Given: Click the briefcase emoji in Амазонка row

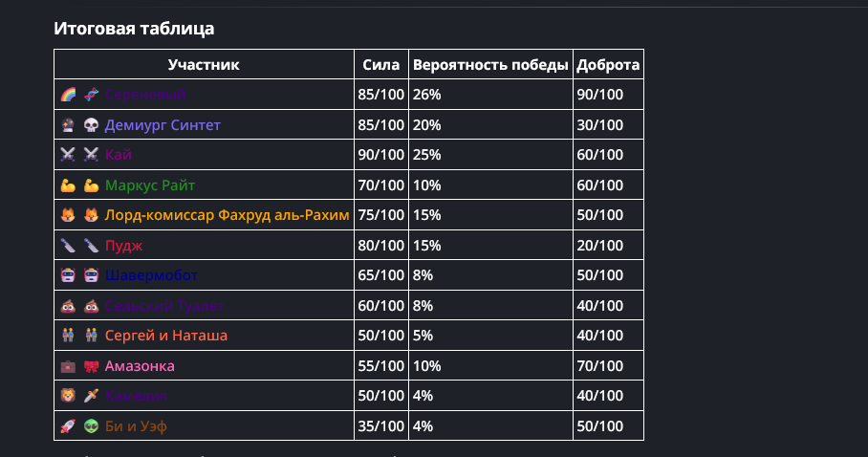Looking at the screenshot, I should pos(68,366).
